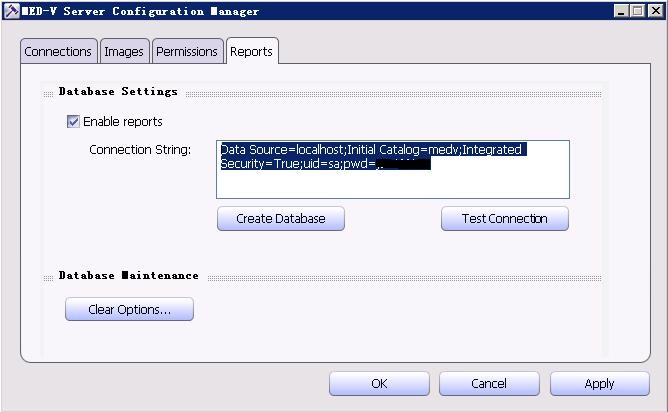Select the Reports tab
Screen dimensions: 668x412
(252, 52)
